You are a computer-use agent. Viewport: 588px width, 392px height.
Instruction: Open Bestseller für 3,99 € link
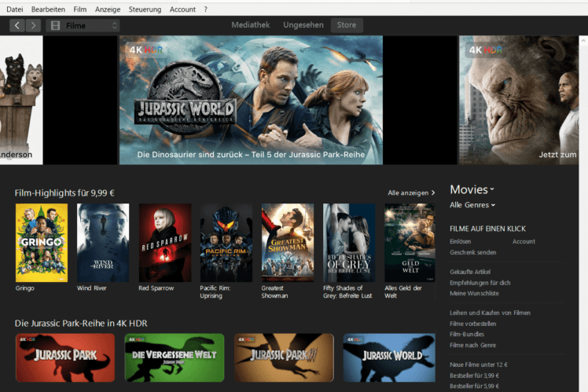(474, 376)
